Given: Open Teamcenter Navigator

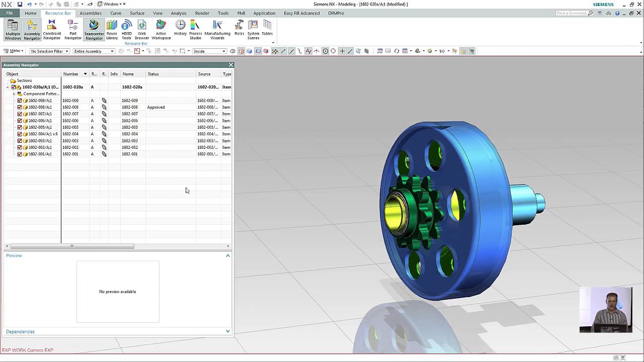Looking at the screenshot, I should pos(94,30).
